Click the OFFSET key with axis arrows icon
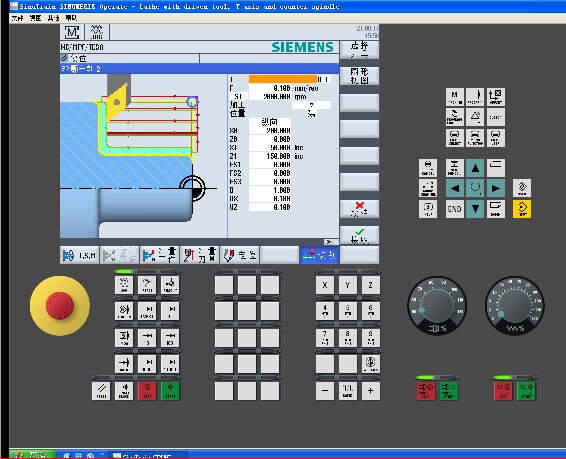The image size is (566, 459). (496, 97)
